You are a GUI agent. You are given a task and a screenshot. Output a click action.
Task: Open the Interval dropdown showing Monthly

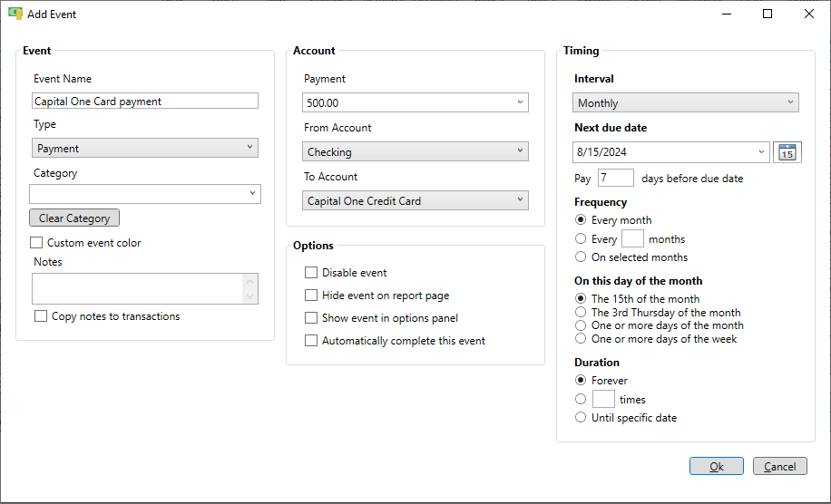pyautogui.click(x=685, y=102)
